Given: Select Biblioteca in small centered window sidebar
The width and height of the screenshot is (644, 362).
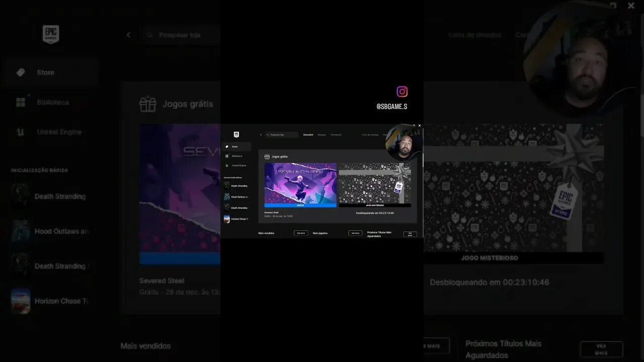Looking at the screenshot, I should click(236, 156).
